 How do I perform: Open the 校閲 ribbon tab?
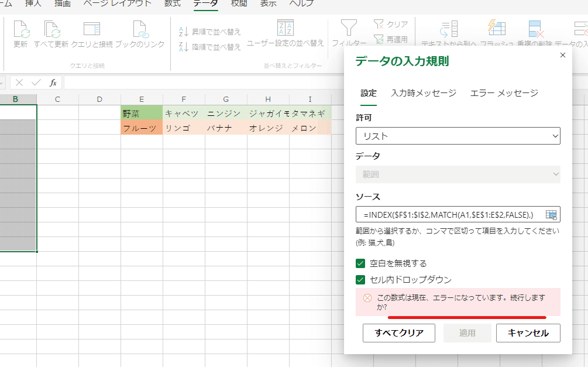(x=239, y=4)
